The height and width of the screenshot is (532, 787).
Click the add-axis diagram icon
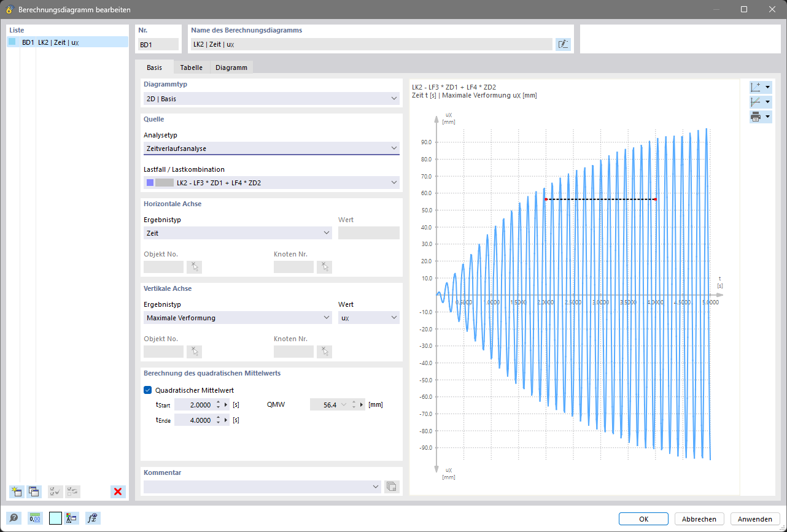point(756,87)
